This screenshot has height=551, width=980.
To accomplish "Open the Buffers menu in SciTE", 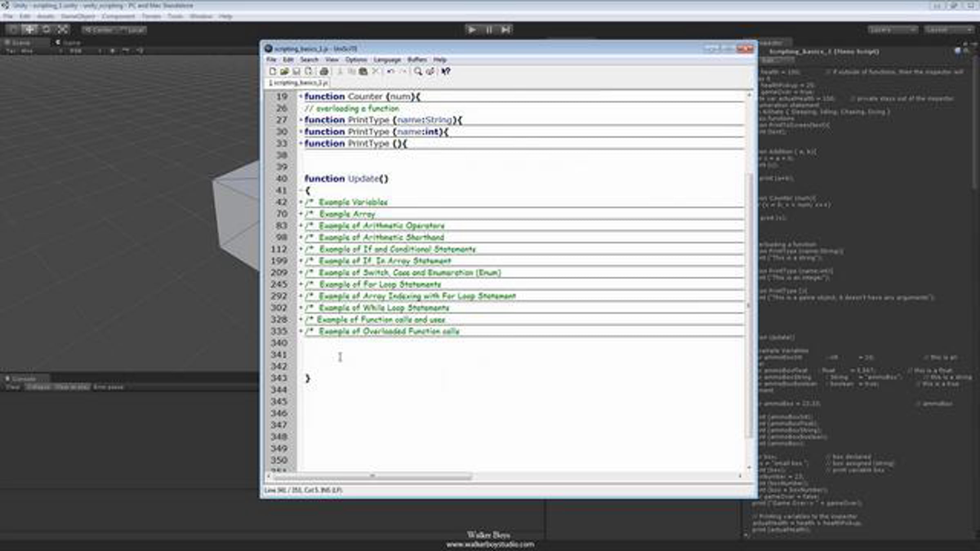I will coord(417,60).
